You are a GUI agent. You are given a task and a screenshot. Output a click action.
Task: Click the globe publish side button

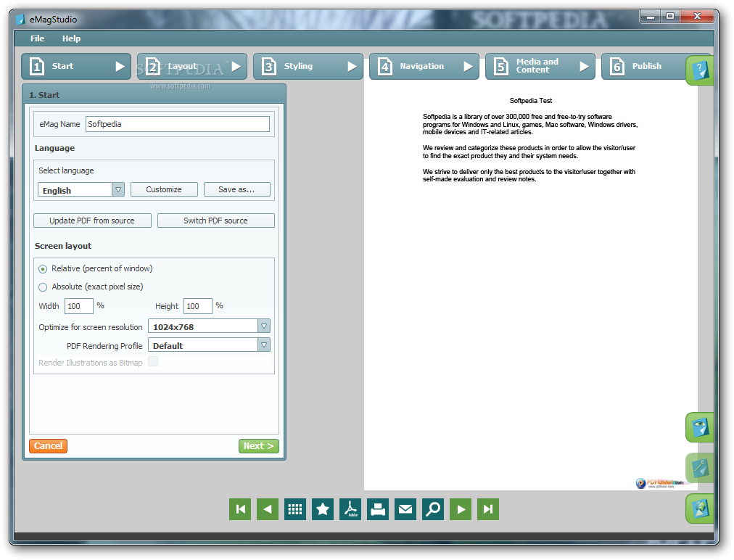click(700, 508)
